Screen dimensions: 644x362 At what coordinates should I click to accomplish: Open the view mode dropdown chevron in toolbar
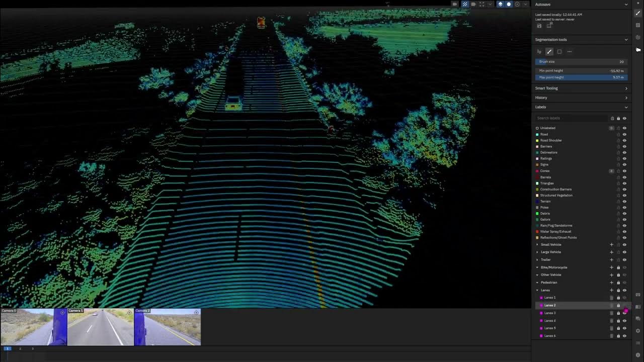[490, 4]
